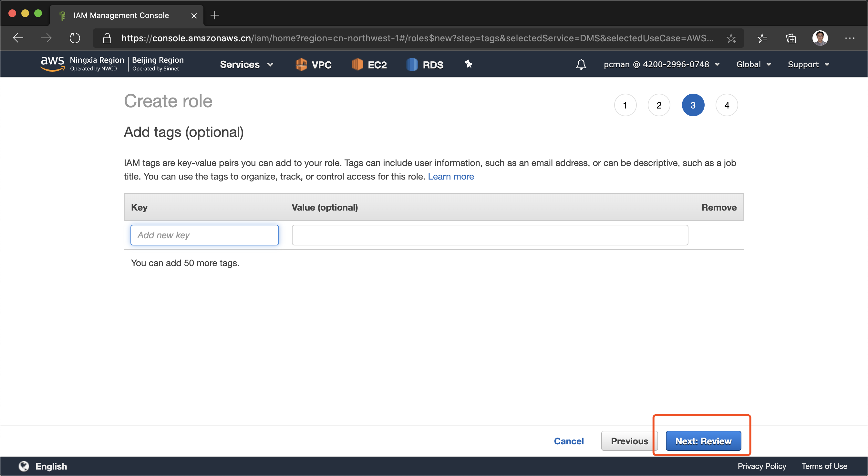
Task: Open browser collections icon
Action: coord(791,38)
